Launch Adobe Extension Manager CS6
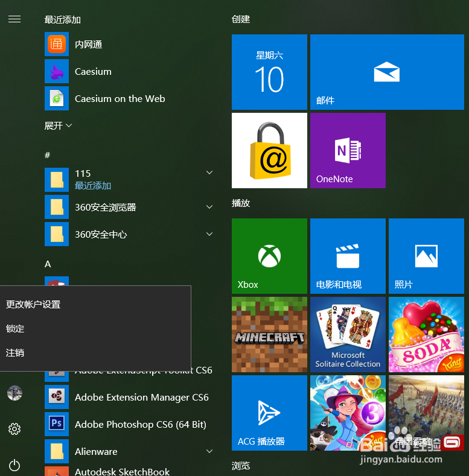This screenshot has width=469, height=476. [129, 397]
